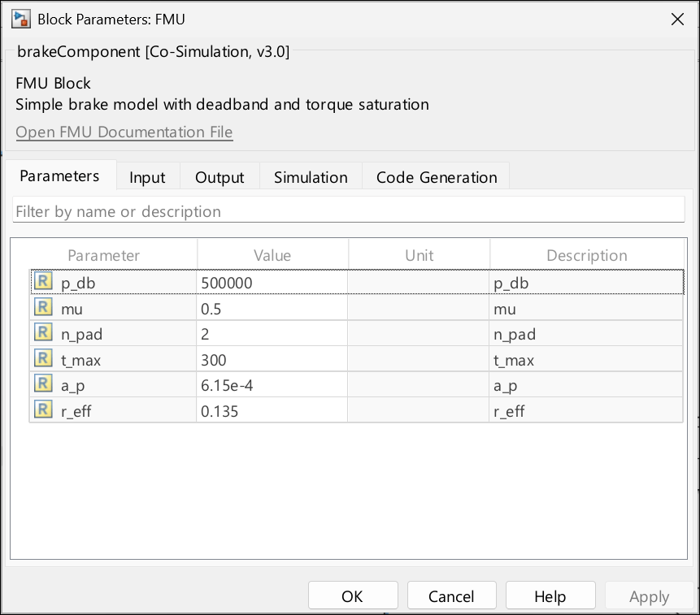Click the R icon beside p_db
Image resolution: width=700 pixels, height=615 pixels.
43,282
